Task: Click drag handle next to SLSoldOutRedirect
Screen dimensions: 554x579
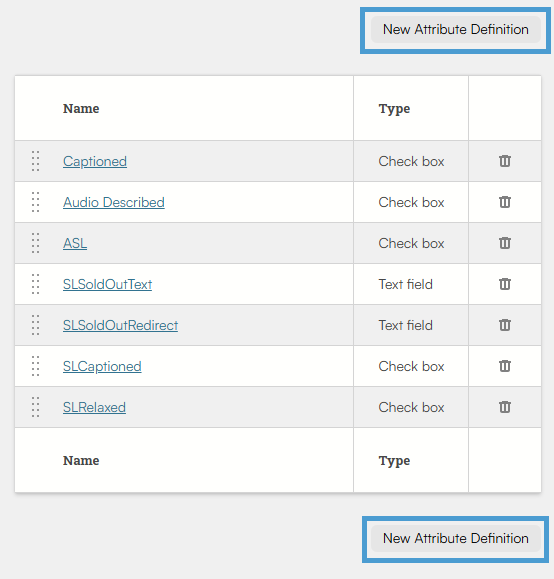Action: pos(35,325)
